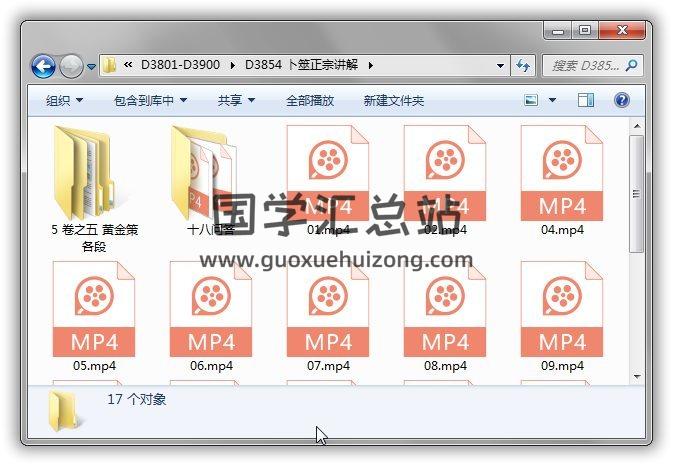Toggle the preview pane icon

coord(587,100)
